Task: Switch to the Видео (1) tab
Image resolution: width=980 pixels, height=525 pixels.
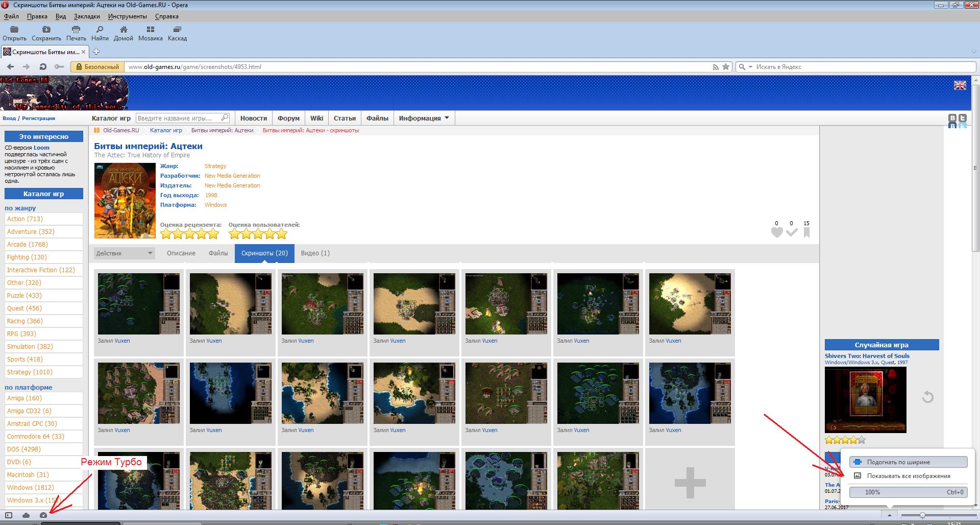Action: click(315, 253)
